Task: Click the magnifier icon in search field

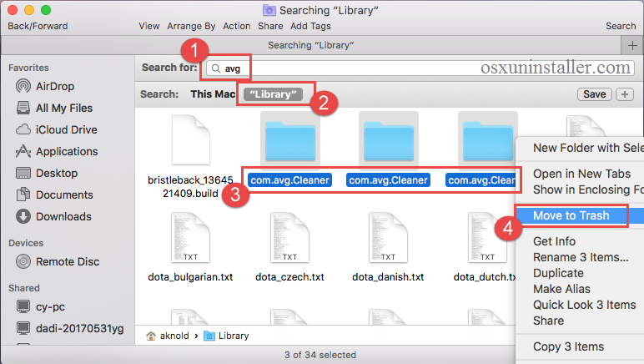Action: click(x=216, y=68)
